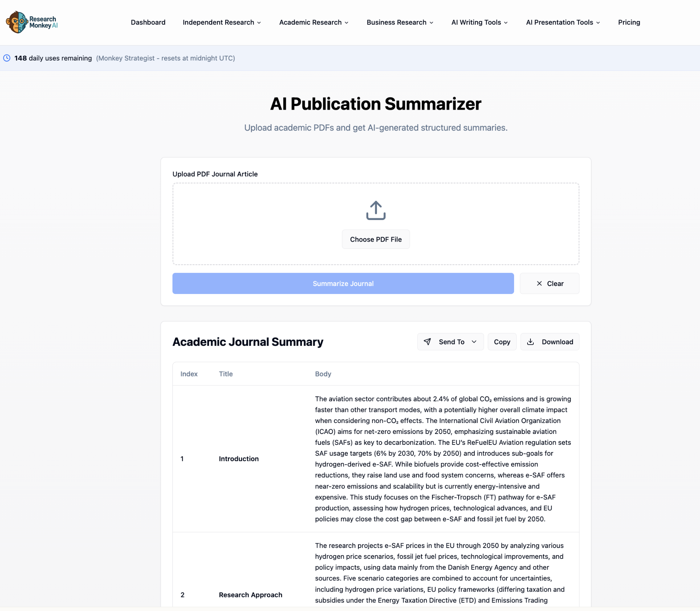This screenshot has width=700, height=611.
Task: Click the Title column header
Action: coord(226,374)
